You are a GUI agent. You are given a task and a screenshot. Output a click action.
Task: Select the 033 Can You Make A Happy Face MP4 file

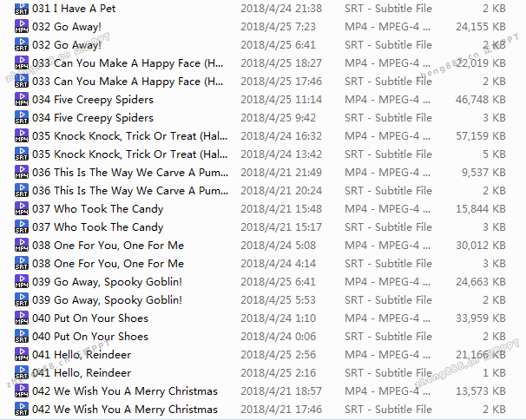pos(128,63)
